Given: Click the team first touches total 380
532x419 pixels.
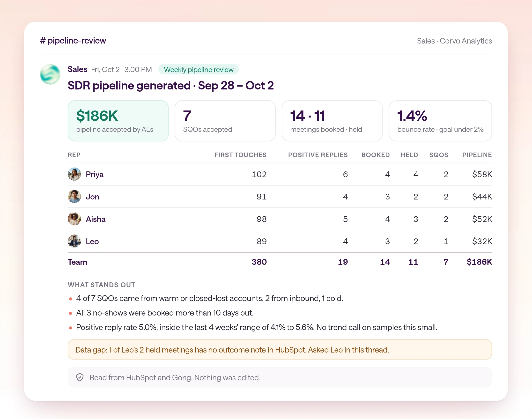Looking at the screenshot, I should [259, 262].
